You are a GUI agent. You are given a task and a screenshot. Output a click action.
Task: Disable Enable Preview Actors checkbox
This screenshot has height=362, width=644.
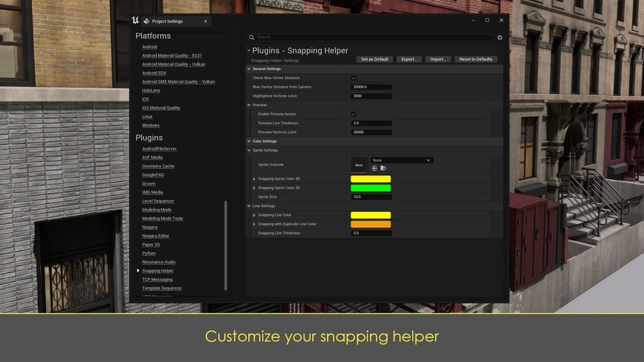(x=353, y=114)
